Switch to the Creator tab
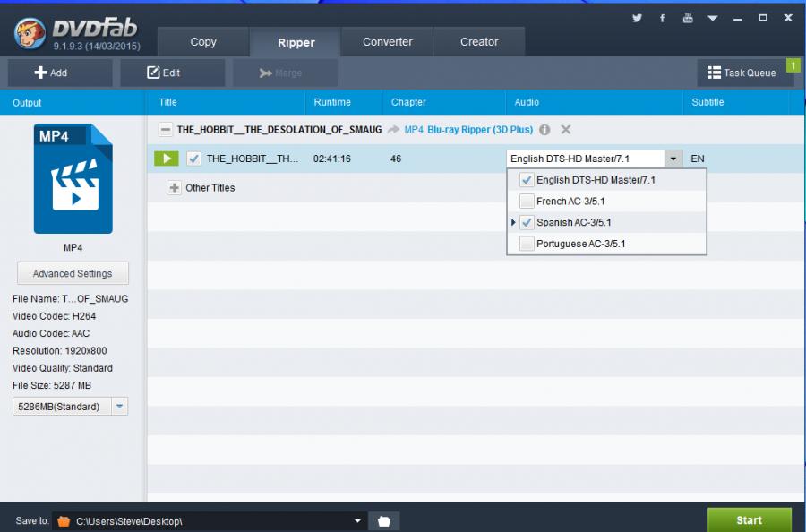806x532 pixels. [479, 41]
